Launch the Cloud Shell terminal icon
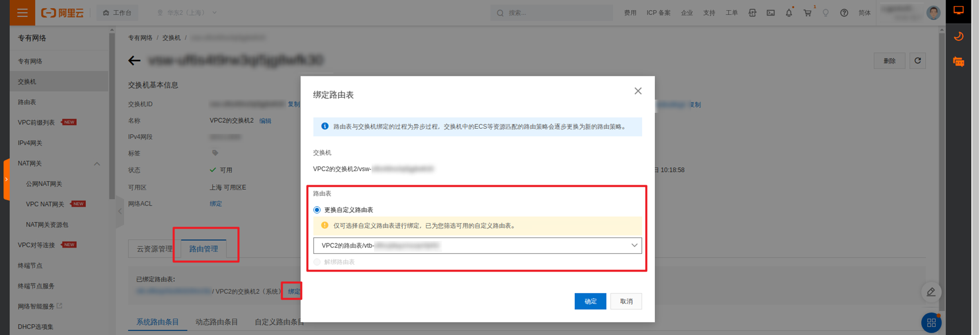Screen dimensions: 980x335 pyautogui.click(x=770, y=13)
